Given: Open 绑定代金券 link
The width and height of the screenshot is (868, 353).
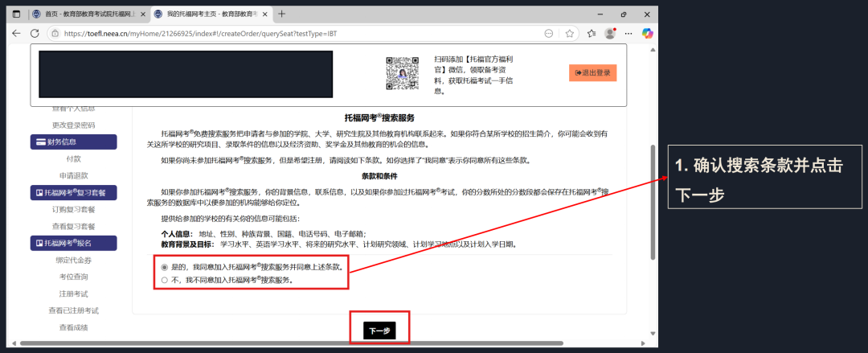Looking at the screenshot, I should click(x=74, y=260).
